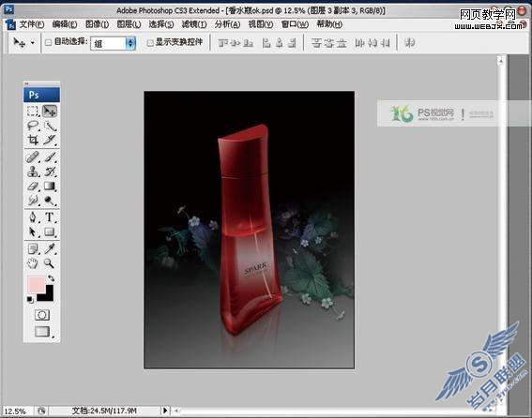Swap foreground and background colors
Viewport: 532px width, 418px height.
(52, 278)
